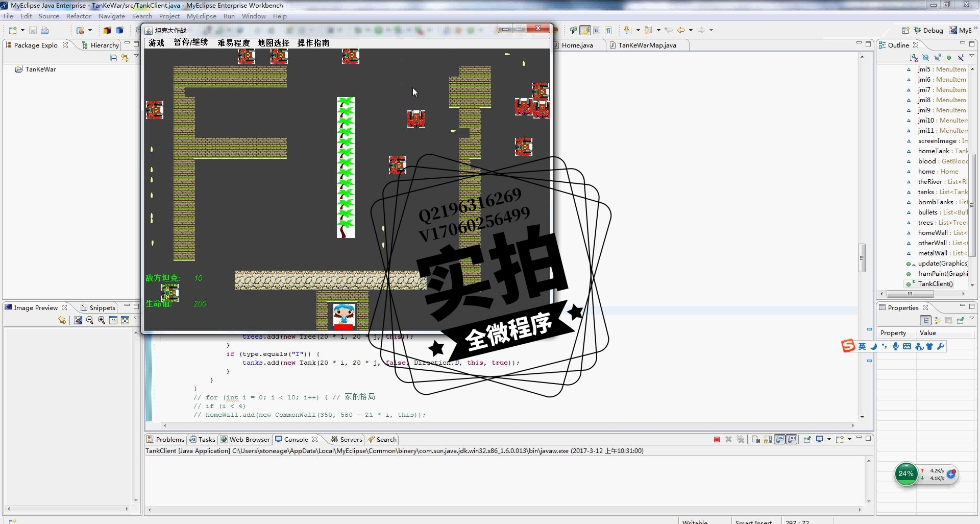The image size is (980, 524).
Task: Click Original Size icon in Image Preview
Action: pyautogui.click(x=113, y=321)
